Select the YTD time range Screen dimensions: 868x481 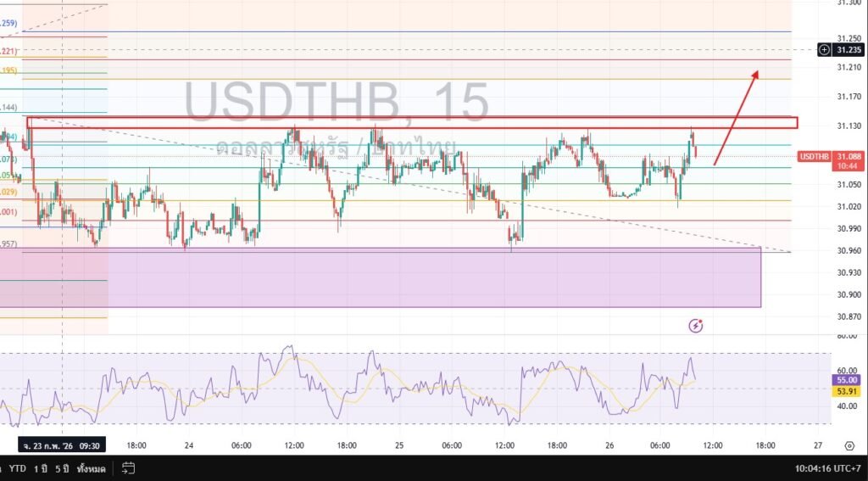click(18, 467)
